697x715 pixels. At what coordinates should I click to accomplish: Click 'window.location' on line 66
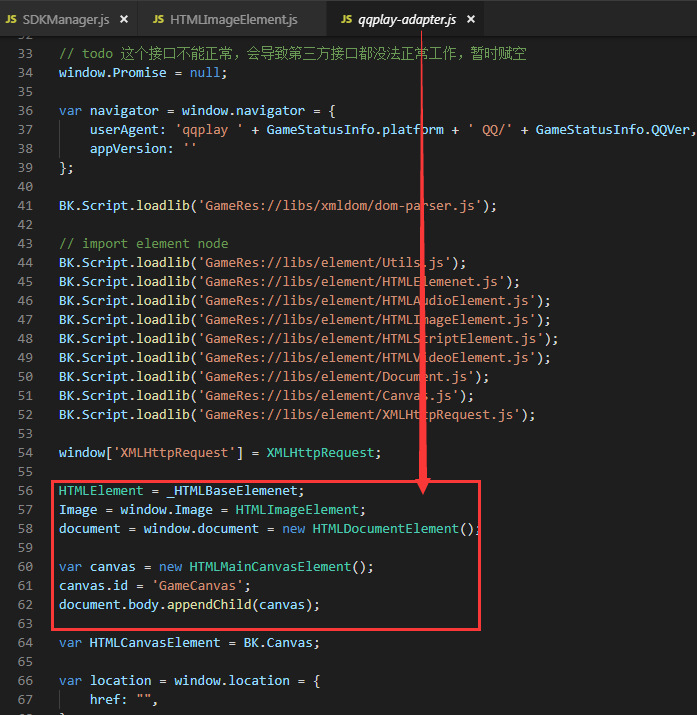pyautogui.click(x=232, y=681)
